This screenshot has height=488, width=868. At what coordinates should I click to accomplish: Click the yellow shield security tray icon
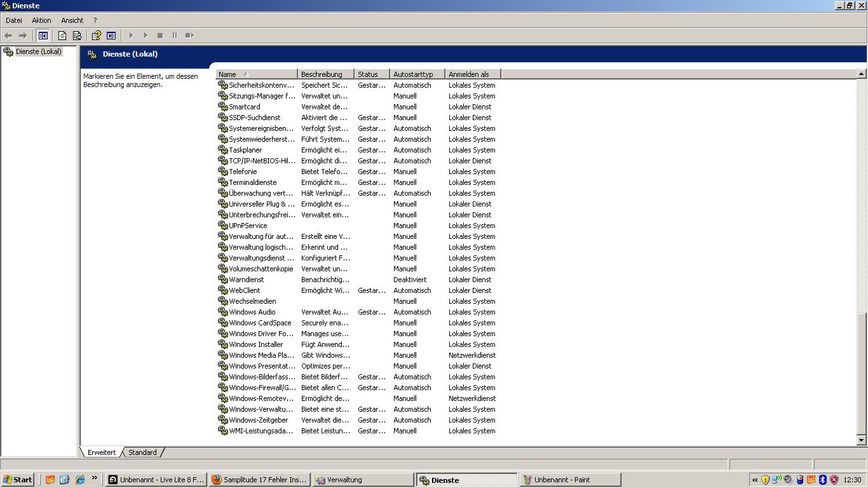[765, 480]
